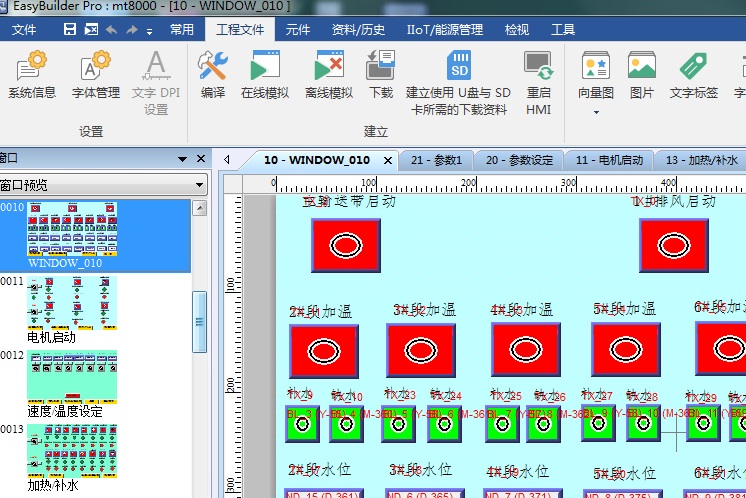The width and height of the screenshot is (746, 498).
Task: Open the 元件 ribbon tab
Action: tap(298, 30)
